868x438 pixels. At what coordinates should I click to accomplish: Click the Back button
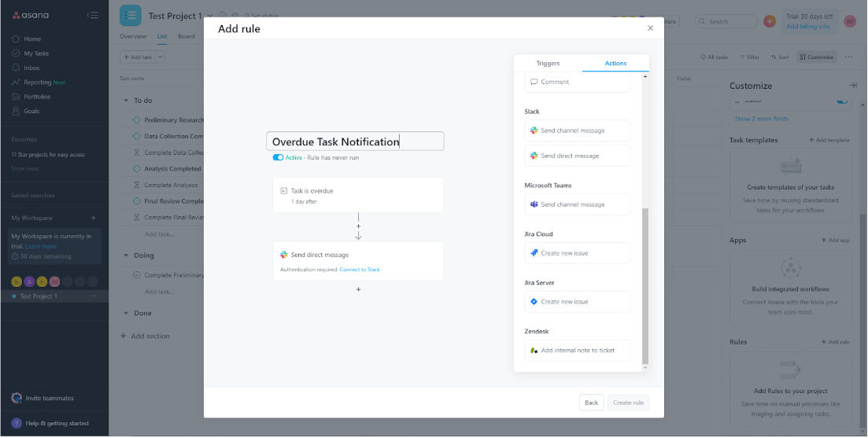coord(591,403)
